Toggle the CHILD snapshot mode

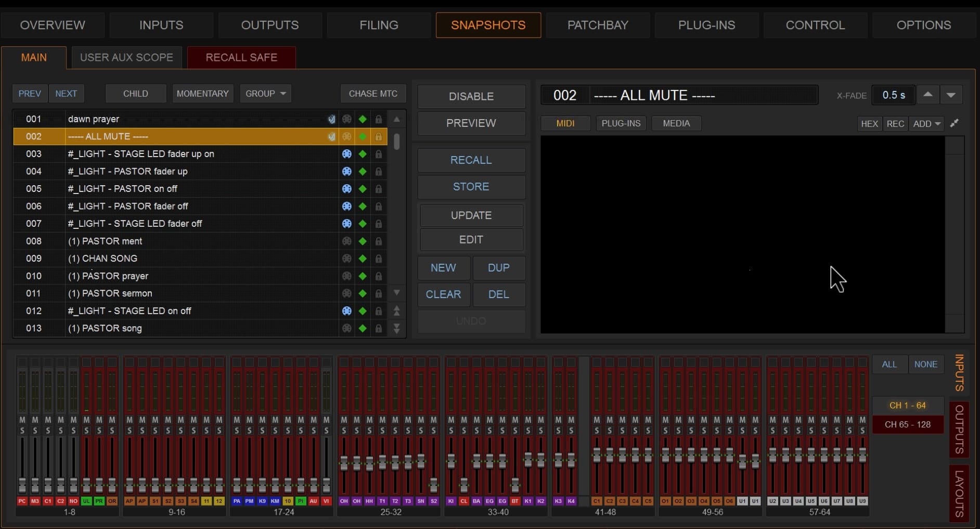136,94
